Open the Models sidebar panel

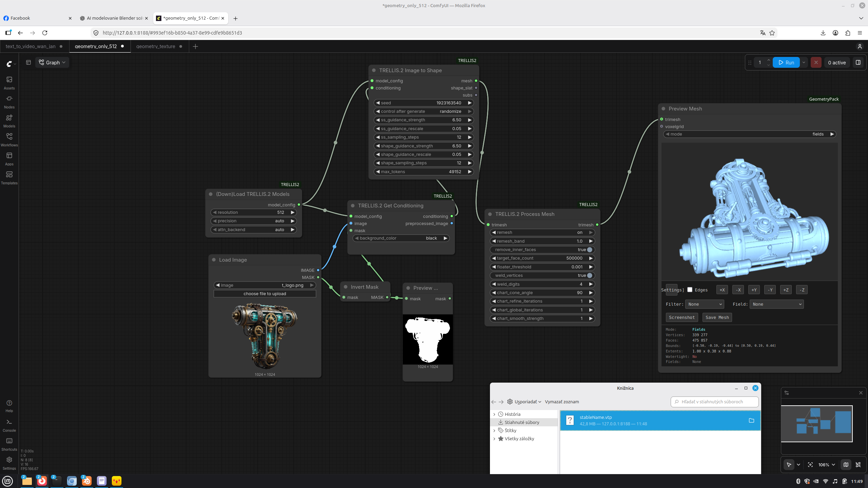[9, 121]
